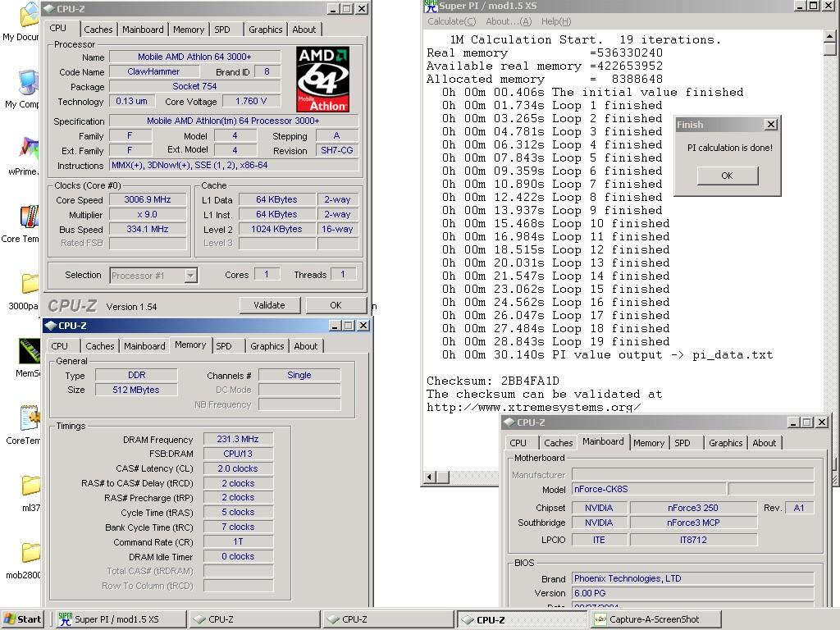Click the Super PI window title icon

click(x=431, y=6)
